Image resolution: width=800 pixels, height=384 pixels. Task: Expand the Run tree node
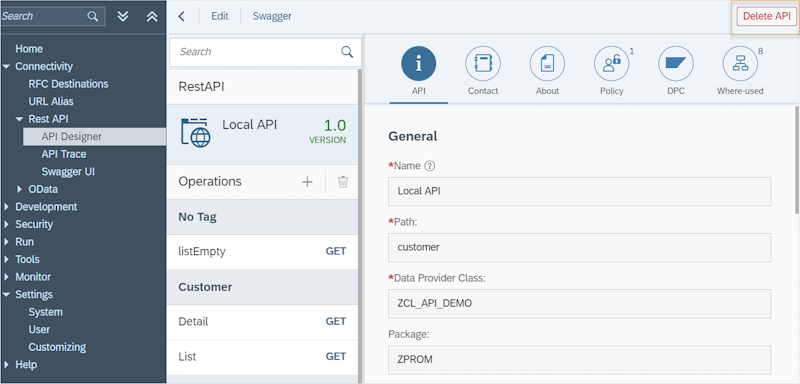(x=6, y=242)
